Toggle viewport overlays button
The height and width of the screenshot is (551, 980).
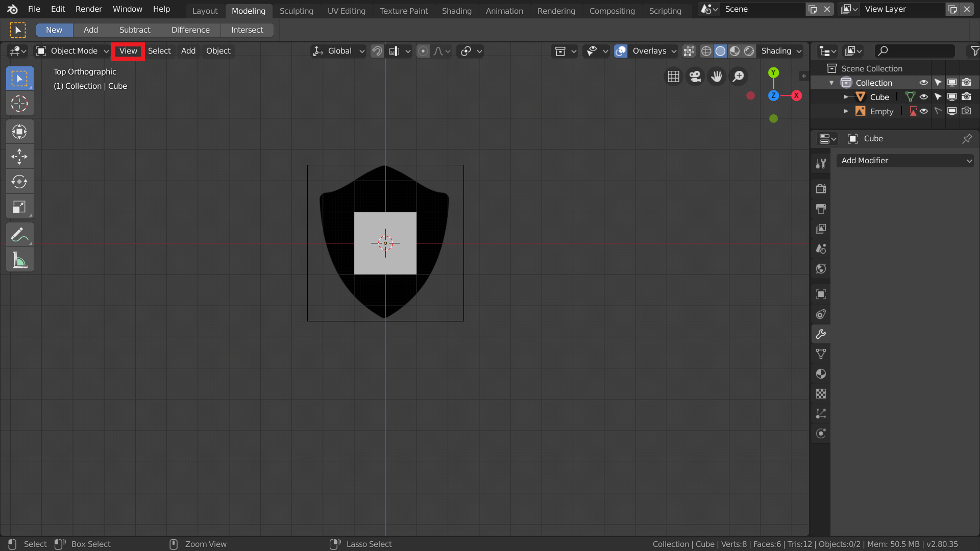pyautogui.click(x=621, y=51)
